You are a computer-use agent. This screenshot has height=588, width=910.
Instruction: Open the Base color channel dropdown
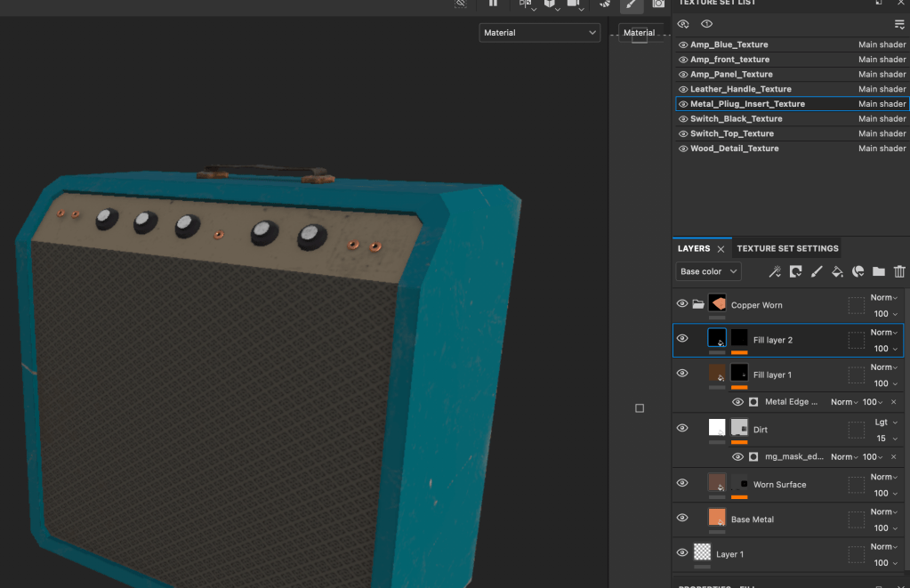click(708, 271)
